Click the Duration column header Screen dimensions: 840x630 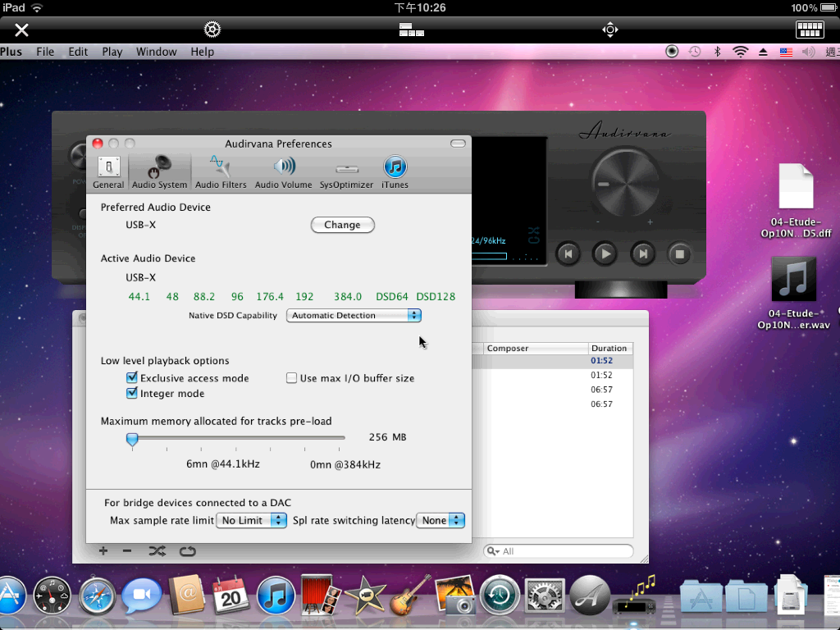pyautogui.click(x=610, y=348)
